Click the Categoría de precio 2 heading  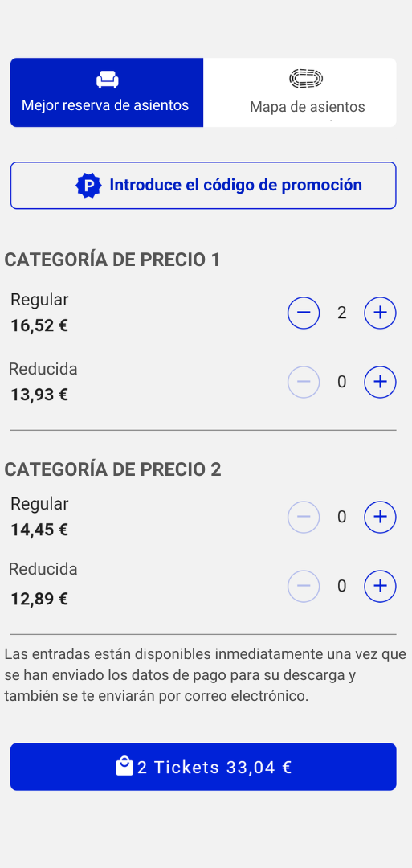112,469
